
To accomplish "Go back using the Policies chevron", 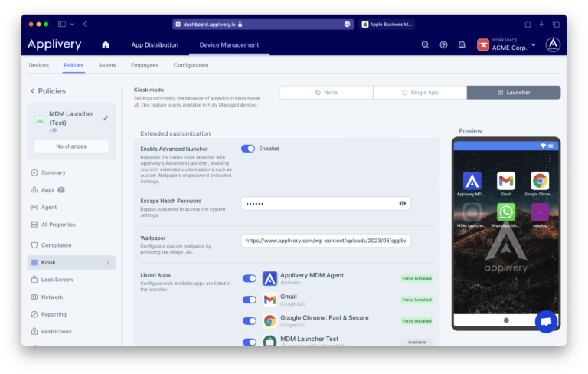I will coord(33,91).
